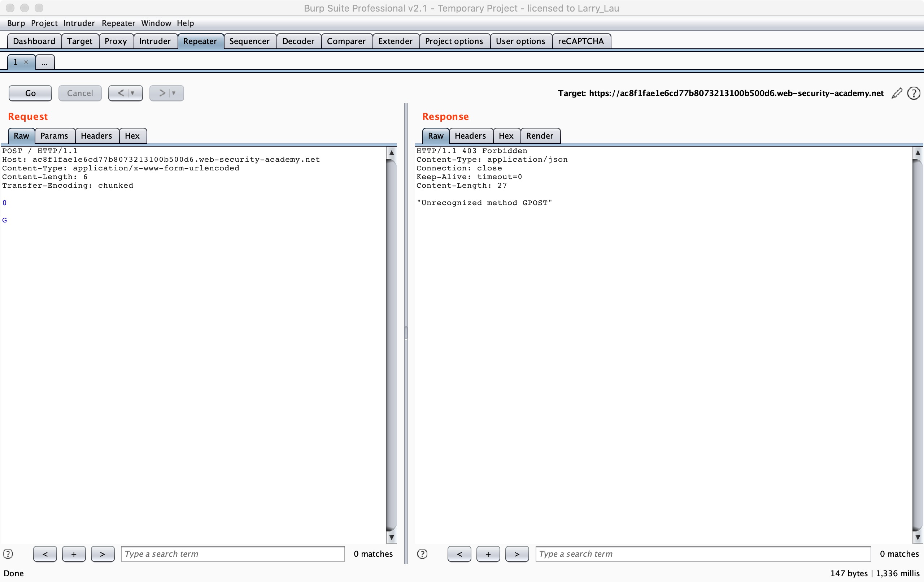Open response search help question-mark icon

(x=422, y=553)
